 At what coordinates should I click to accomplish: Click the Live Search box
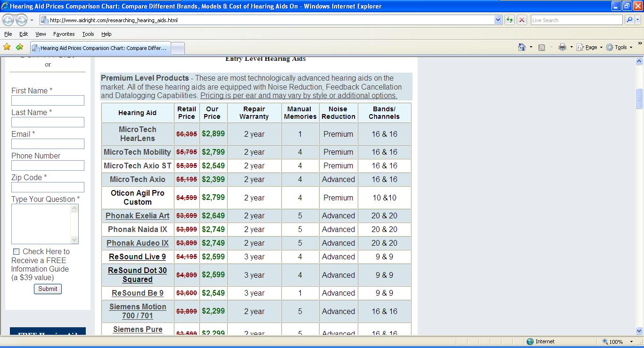[x=576, y=20]
